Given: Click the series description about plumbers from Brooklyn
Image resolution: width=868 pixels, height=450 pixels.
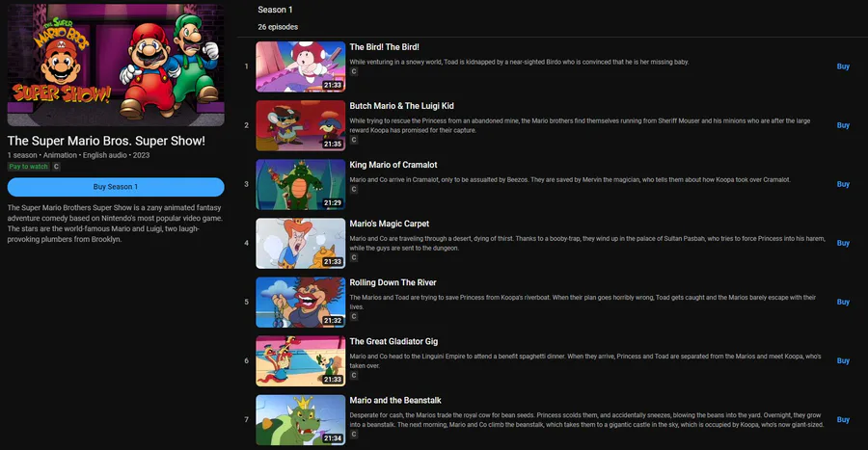Looking at the screenshot, I should tap(115, 224).
